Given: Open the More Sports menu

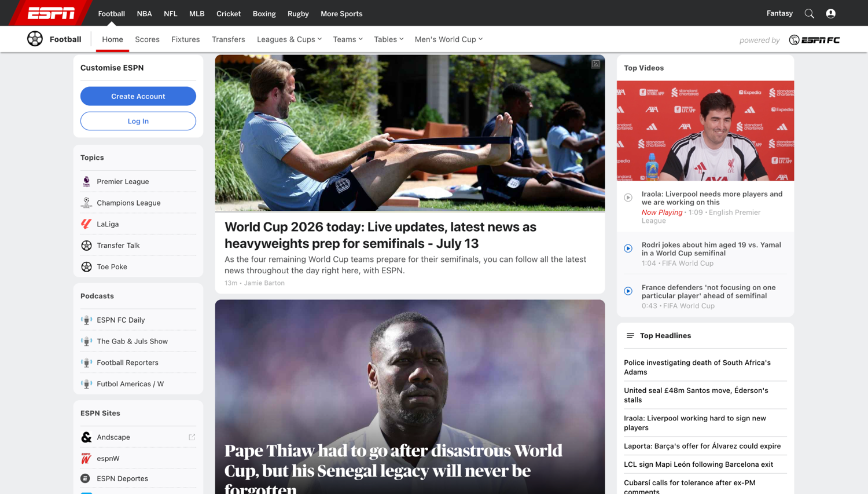Looking at the screenshot, I should coord(341,13).
